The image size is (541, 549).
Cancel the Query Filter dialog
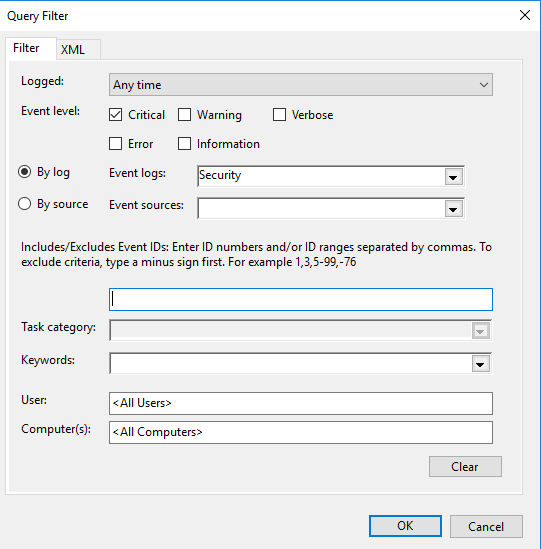pos(486,526)
